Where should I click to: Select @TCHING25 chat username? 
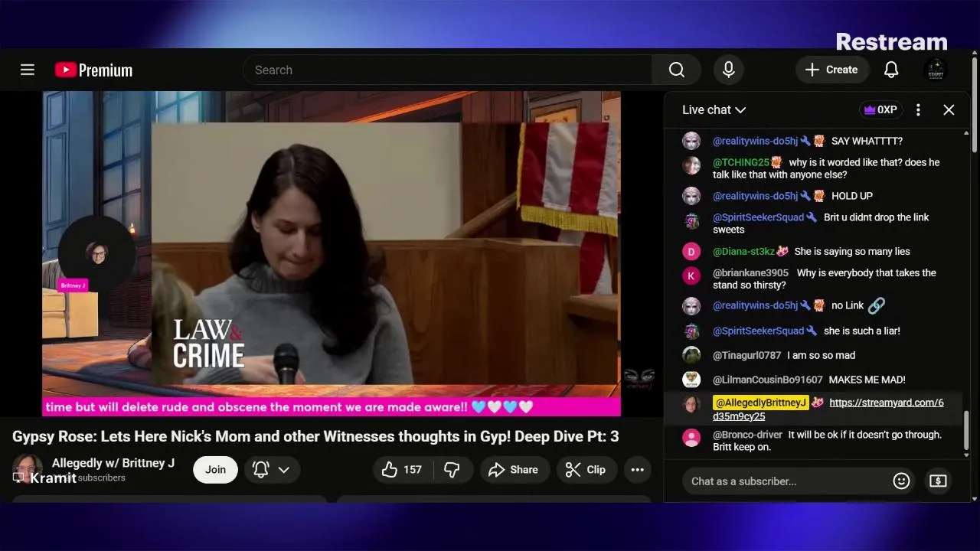[740, 162]
